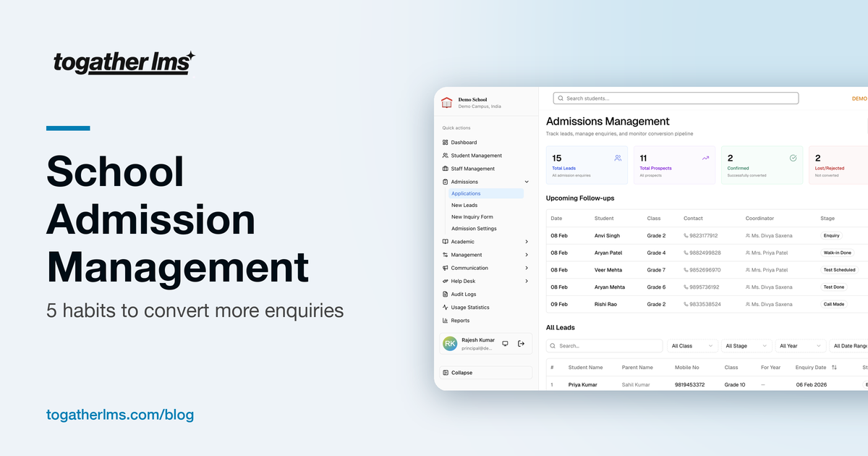Click the Walk-in Done stage badge
868x456 pixels.
(838, 253)
